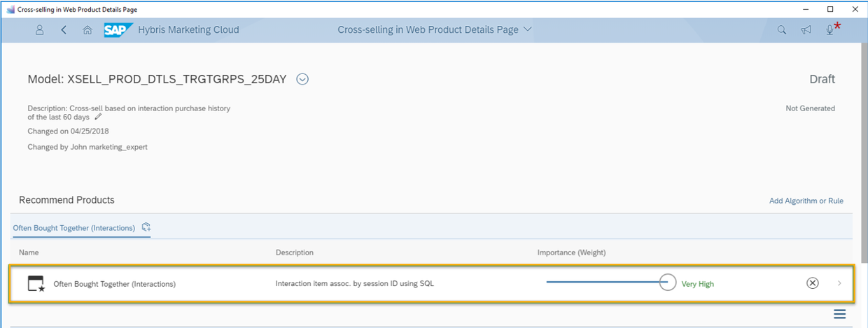Click the Recommend Products section title
The width and height of the screenshot is (868, 328).
pyautogui.click(x=66, y=200)
